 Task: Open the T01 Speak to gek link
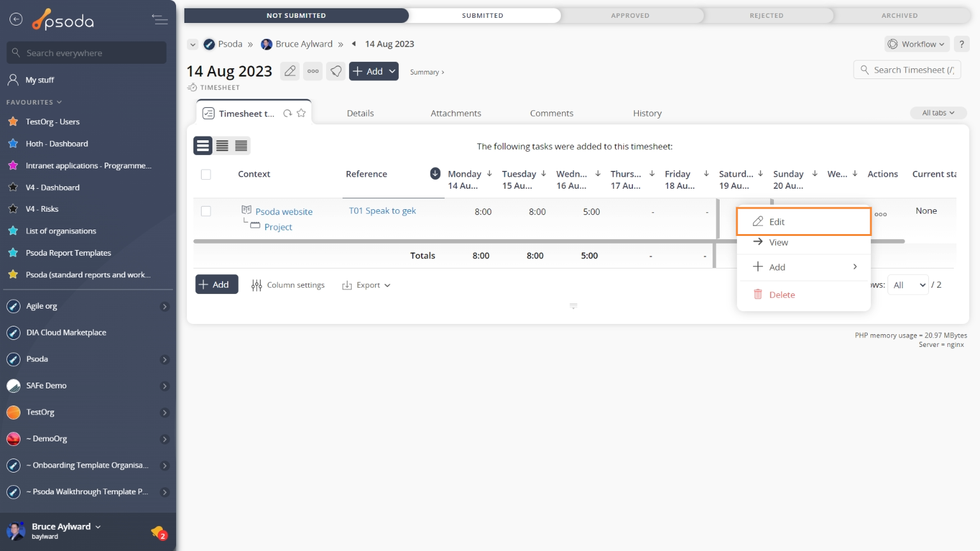382,210
